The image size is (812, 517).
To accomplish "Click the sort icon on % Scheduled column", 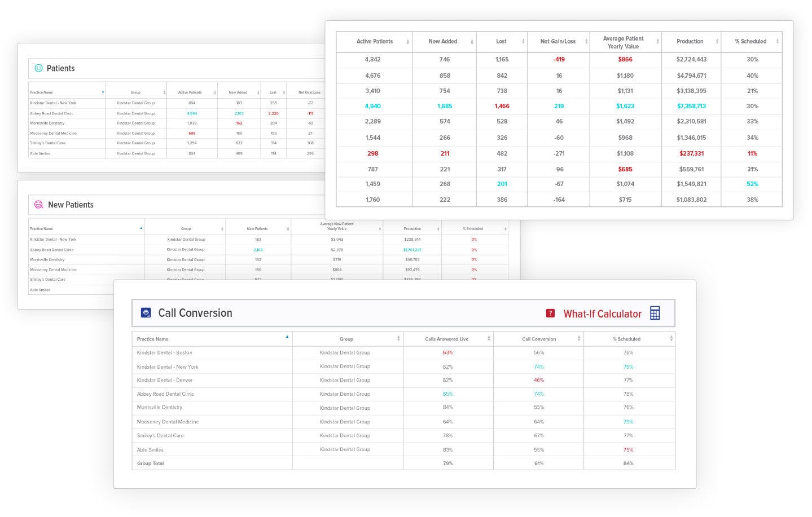I will [x=778, y=41].
